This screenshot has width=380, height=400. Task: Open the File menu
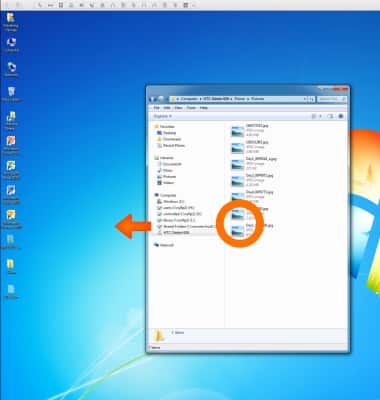click(x=157, y=108)
